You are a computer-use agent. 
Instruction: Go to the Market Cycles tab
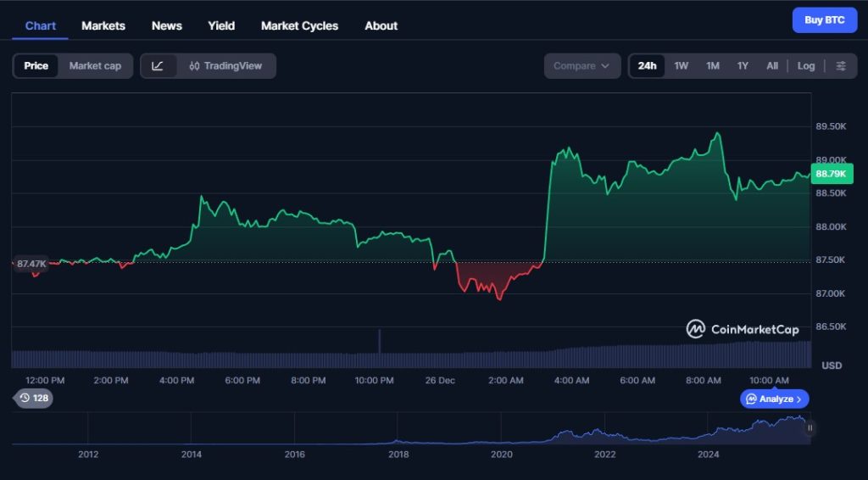tap(299, 25)
